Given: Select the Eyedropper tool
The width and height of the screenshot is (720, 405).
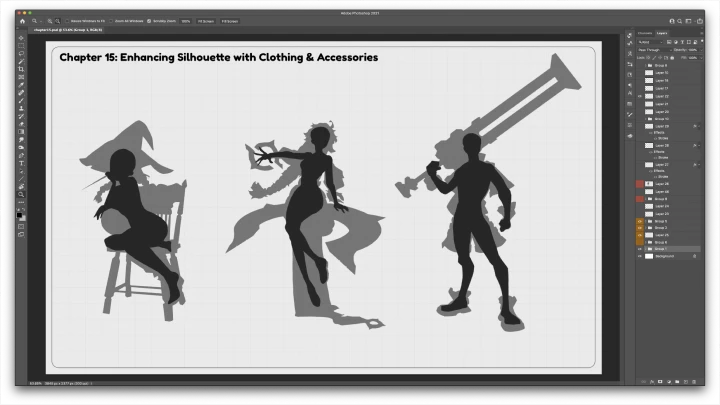Looking at the screenshot, I should click(21, 85).
